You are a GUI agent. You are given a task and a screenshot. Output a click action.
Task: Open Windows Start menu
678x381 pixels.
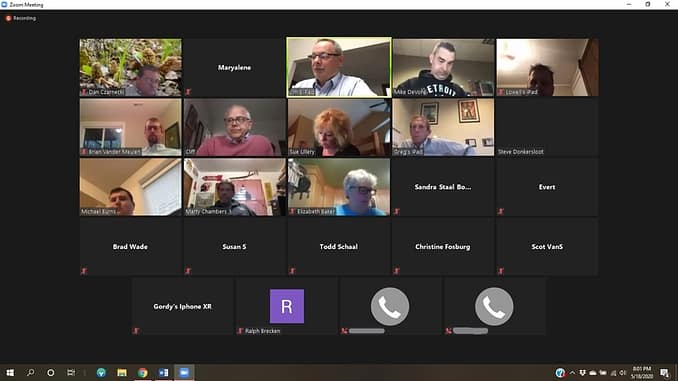(10, 372)
